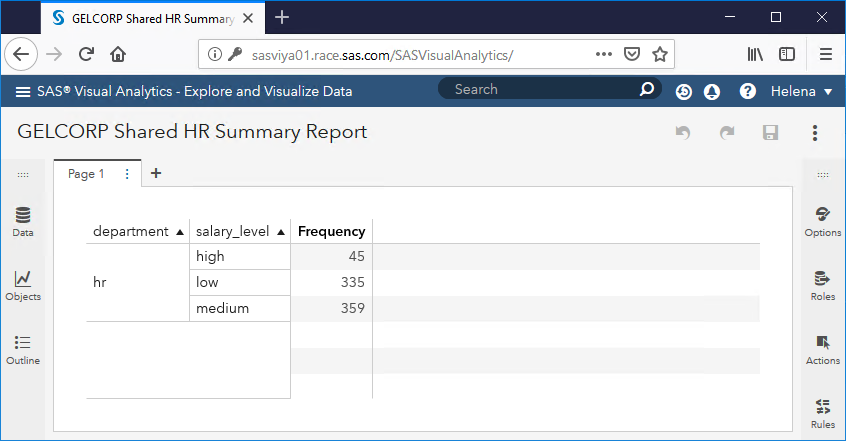The image size is (846, 441).
Task: Open the Actions pane
Action: click(823, 349)
